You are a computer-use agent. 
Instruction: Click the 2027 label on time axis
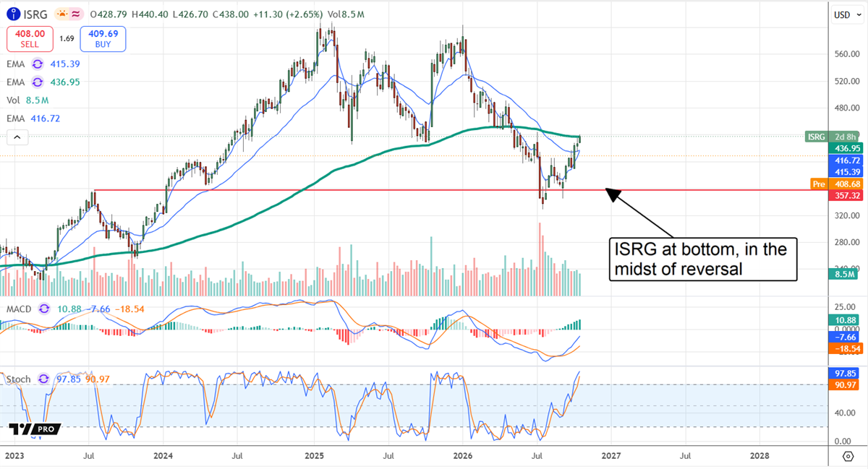coord(611,456)
